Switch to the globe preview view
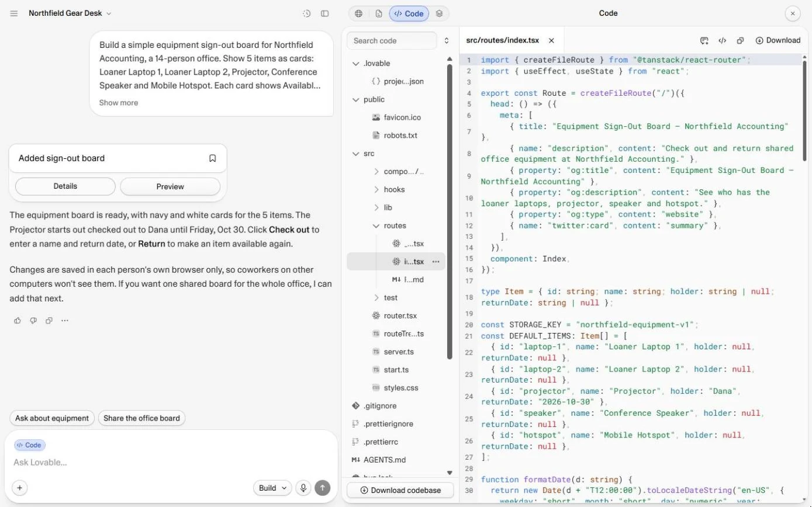The image size is (812, 507). (359, 13)
